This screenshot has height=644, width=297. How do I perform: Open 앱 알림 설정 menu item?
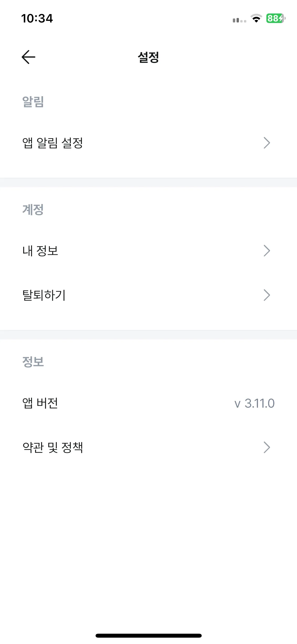click(x=148, y=143)
